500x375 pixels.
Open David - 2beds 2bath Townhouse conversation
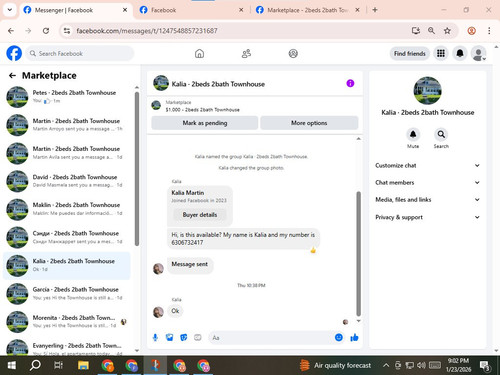[67, 181]
